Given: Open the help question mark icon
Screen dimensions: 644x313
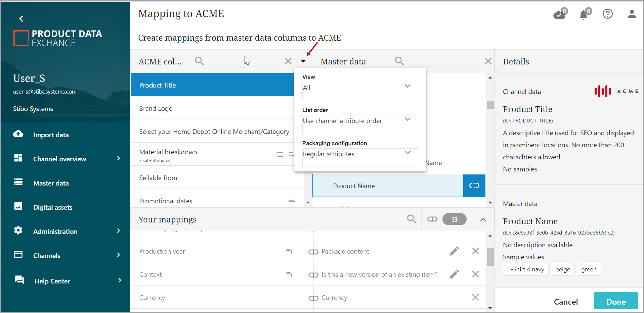Looking at the screenshot, I should point(607,14).
